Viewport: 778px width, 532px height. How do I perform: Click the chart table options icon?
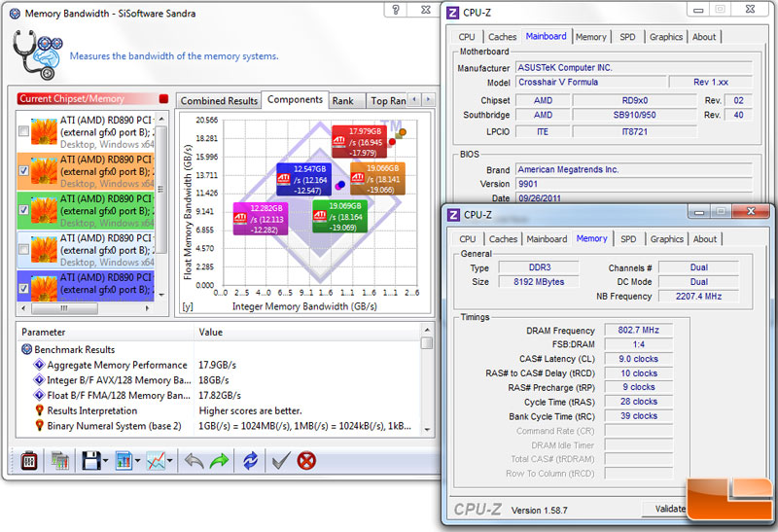(x=60, y=461)
